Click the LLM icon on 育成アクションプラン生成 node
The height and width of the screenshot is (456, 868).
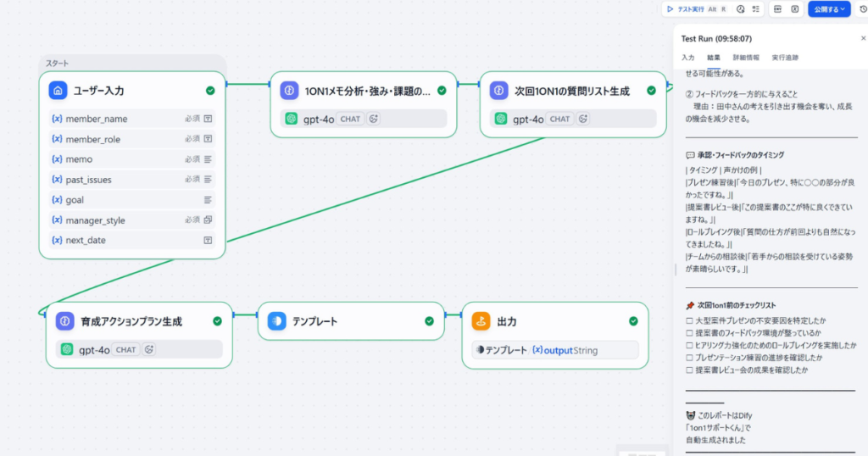pos(64,321)
